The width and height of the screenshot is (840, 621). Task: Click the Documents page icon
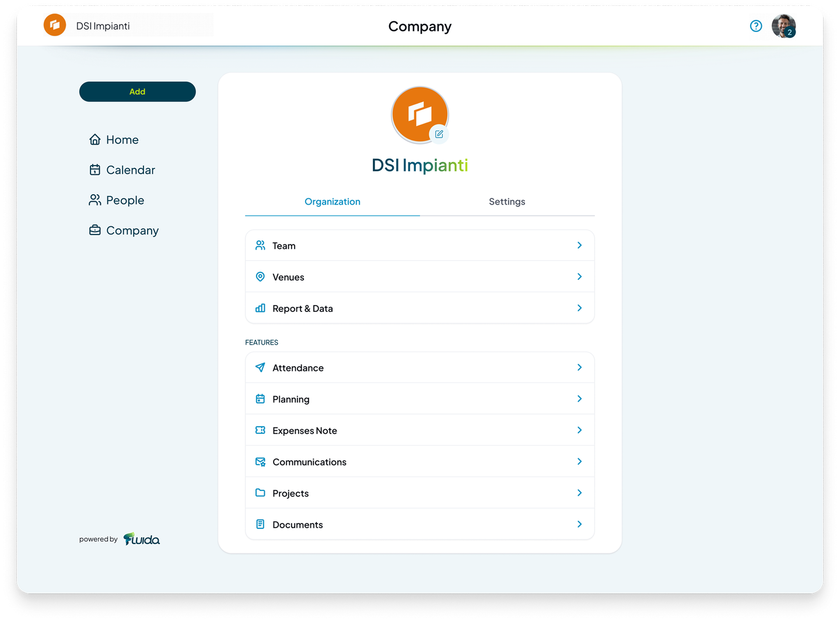coord(260,524)
